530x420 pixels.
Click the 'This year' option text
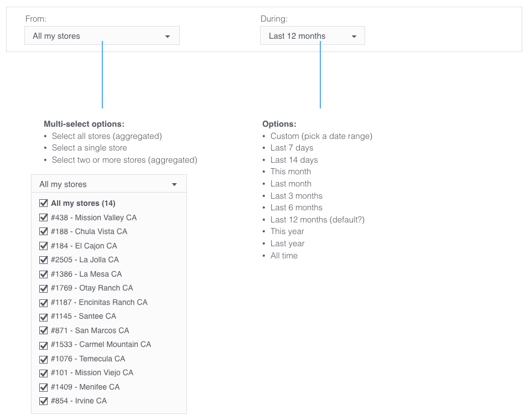pyautogui.click(x=287, y=231)
